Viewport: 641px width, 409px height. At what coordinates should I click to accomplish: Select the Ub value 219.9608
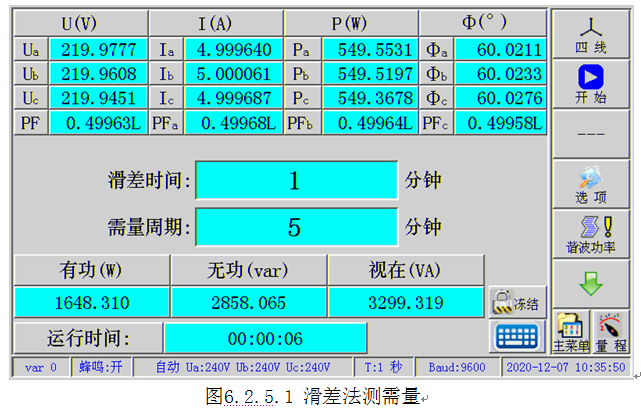(x=98, y=74)
